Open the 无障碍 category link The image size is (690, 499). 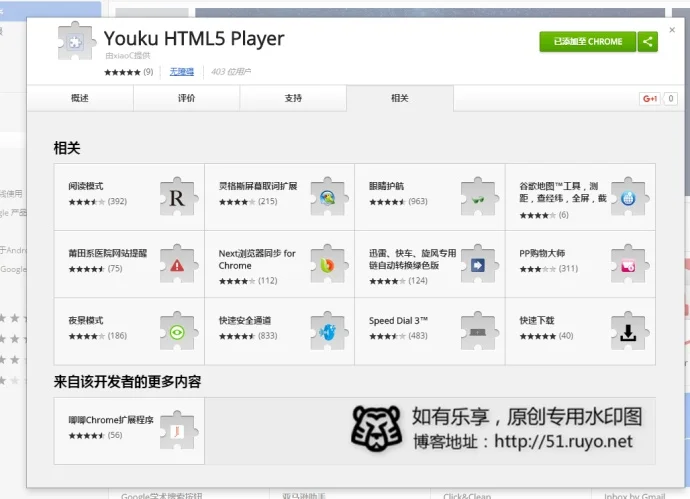(x=182, y=72)
